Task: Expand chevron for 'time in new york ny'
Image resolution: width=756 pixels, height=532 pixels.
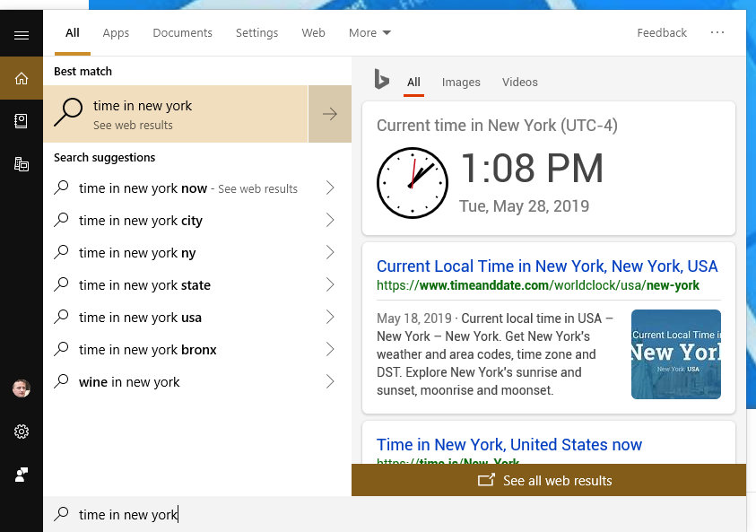Action: coord(330,252)
